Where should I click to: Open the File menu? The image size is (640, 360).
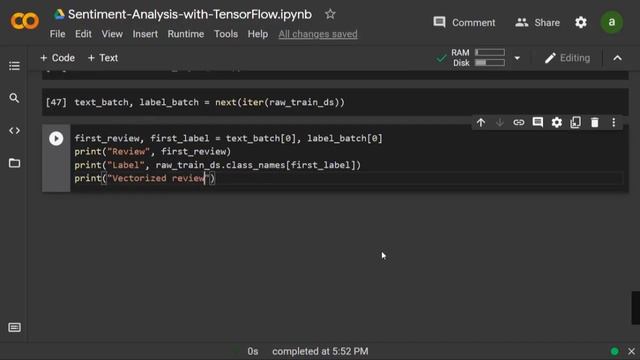(58, 34)
